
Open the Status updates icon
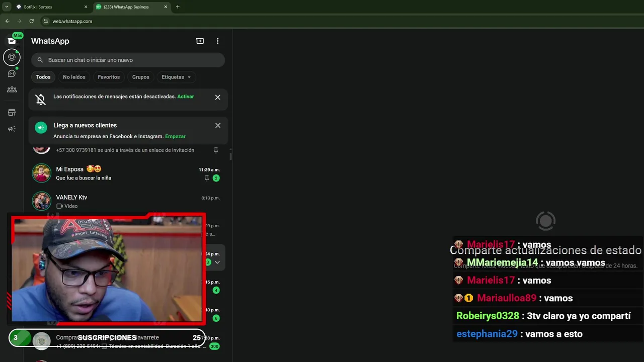pos(12,57)
